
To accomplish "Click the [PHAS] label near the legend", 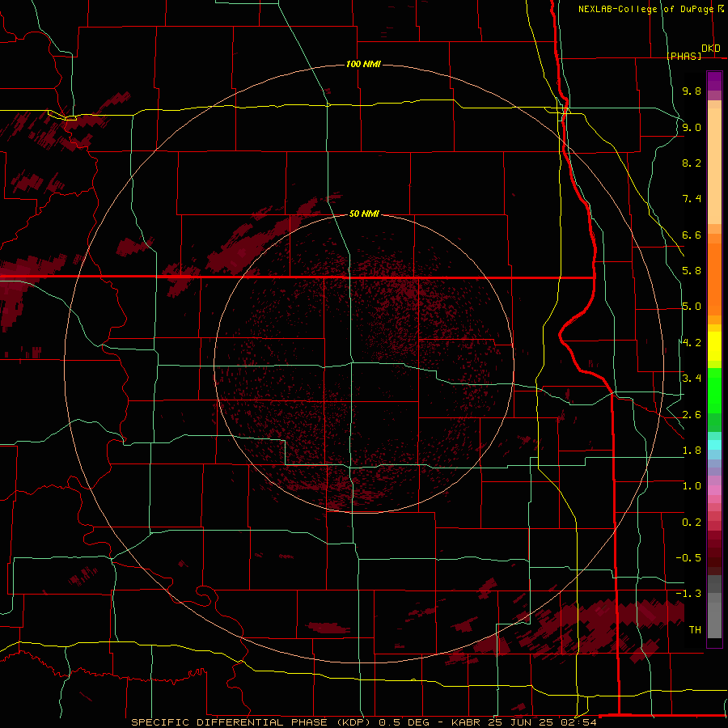I will (x=684, y=56).
